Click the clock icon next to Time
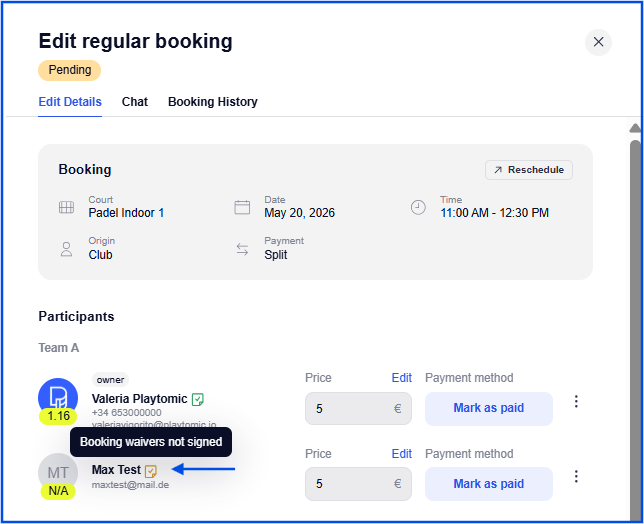Viewport: 644px width, 524px height. tap(418, 207)
